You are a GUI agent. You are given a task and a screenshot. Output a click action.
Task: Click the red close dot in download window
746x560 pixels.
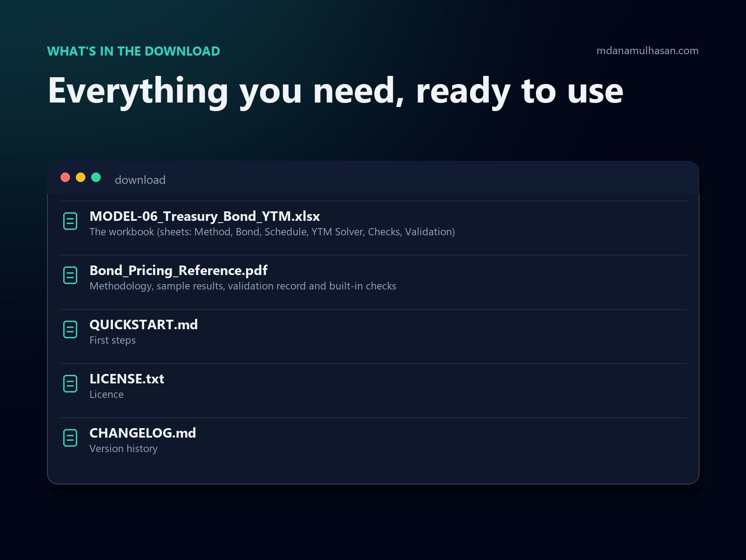[x=65, y=177]
